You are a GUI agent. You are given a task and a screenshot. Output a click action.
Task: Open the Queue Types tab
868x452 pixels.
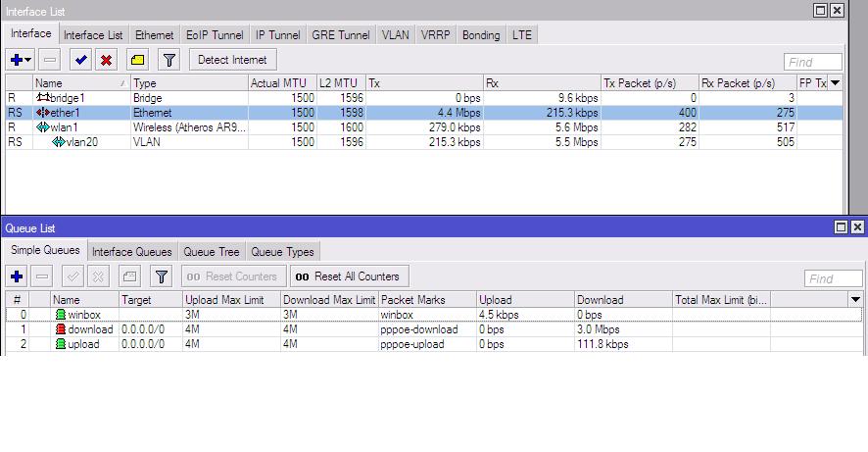282,251
